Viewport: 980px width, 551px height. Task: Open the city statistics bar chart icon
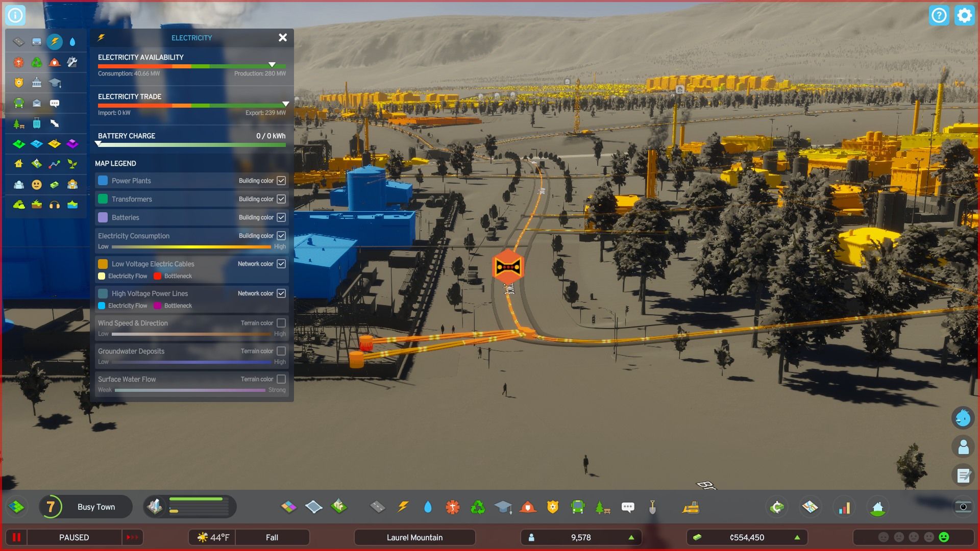[x=845, y=507]
